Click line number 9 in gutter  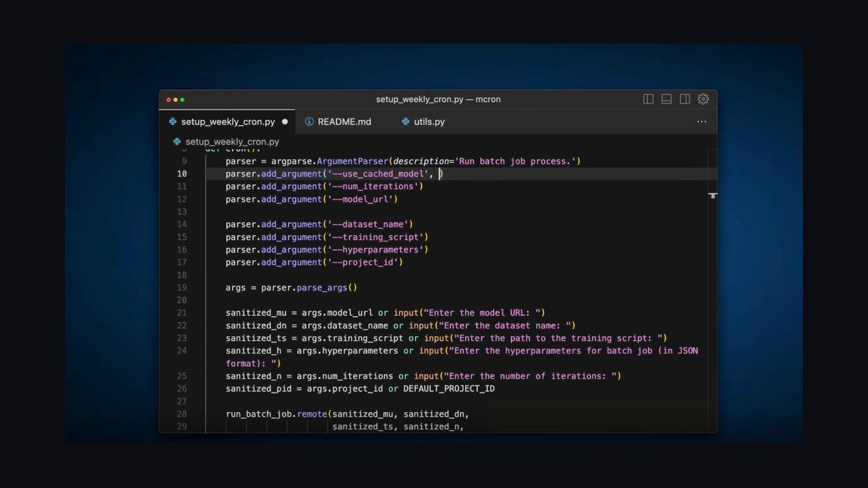(184, 161)
